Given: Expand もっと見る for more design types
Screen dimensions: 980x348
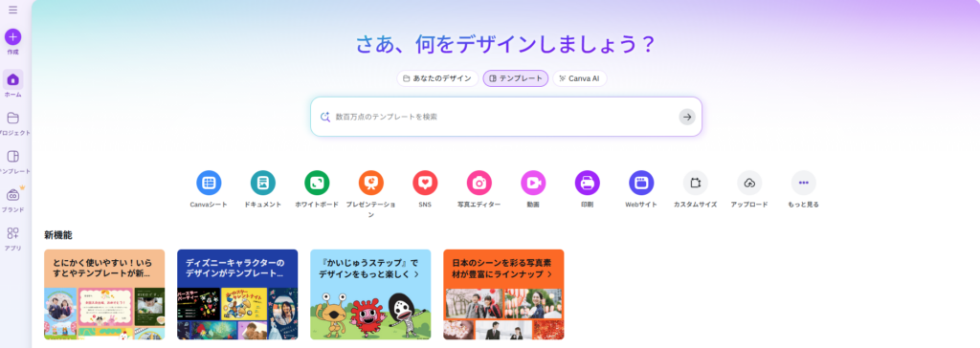Looking at the screenshot, I should coord(804,183).
